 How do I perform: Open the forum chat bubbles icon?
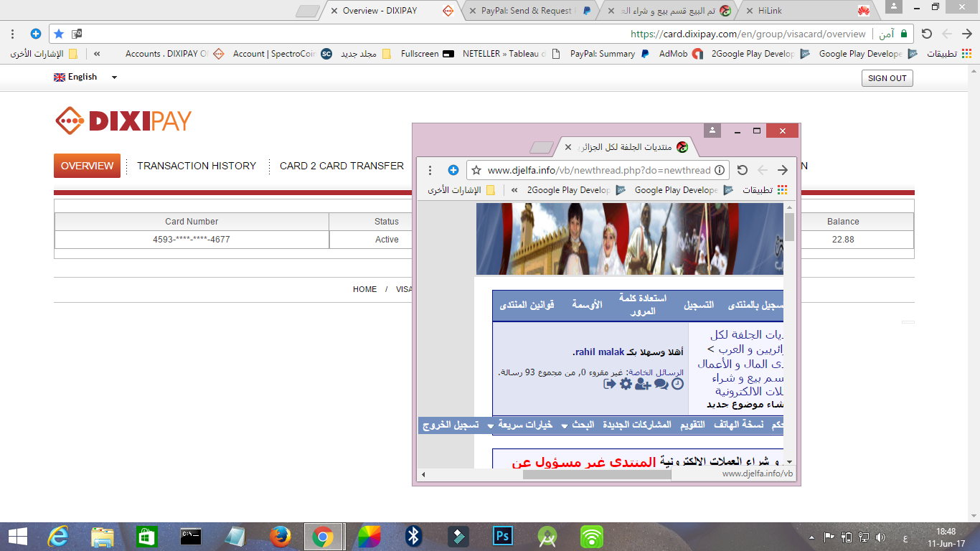pos(661,384)
